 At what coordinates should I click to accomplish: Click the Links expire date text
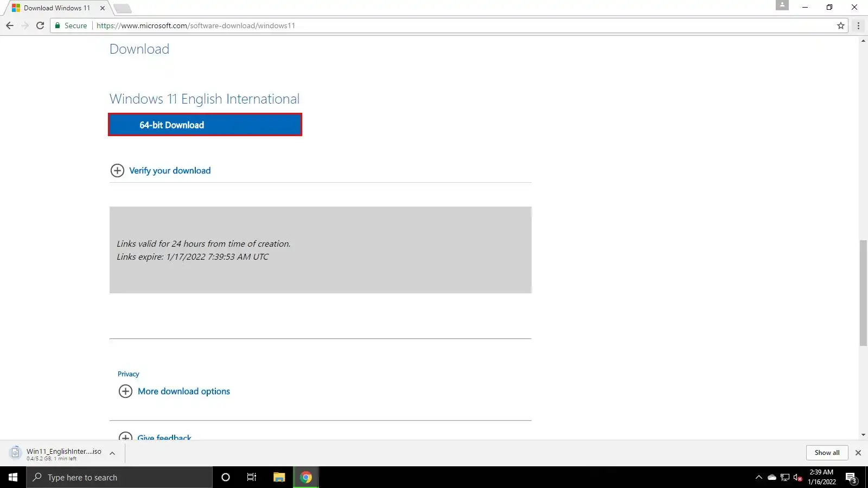(x=193, y=257)
